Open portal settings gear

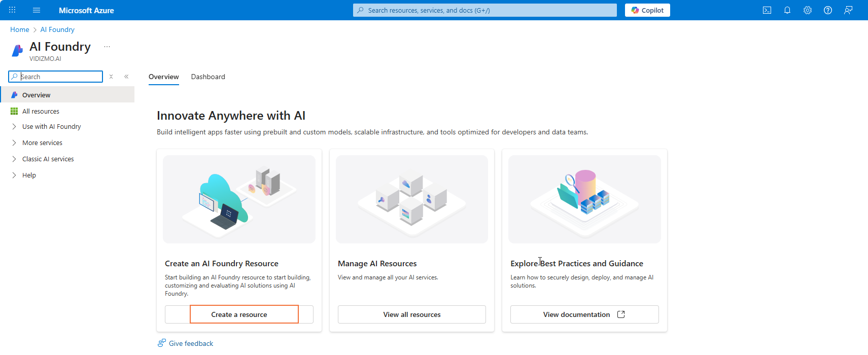coord(808,10)
